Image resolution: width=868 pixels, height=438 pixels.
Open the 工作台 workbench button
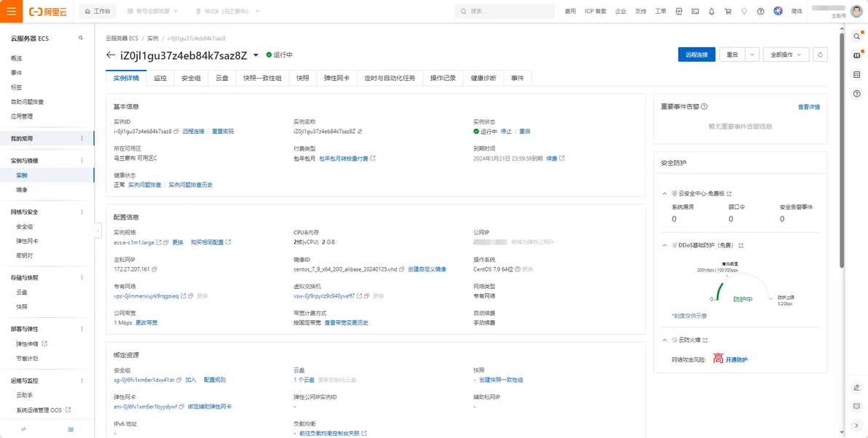click(98, 11)
